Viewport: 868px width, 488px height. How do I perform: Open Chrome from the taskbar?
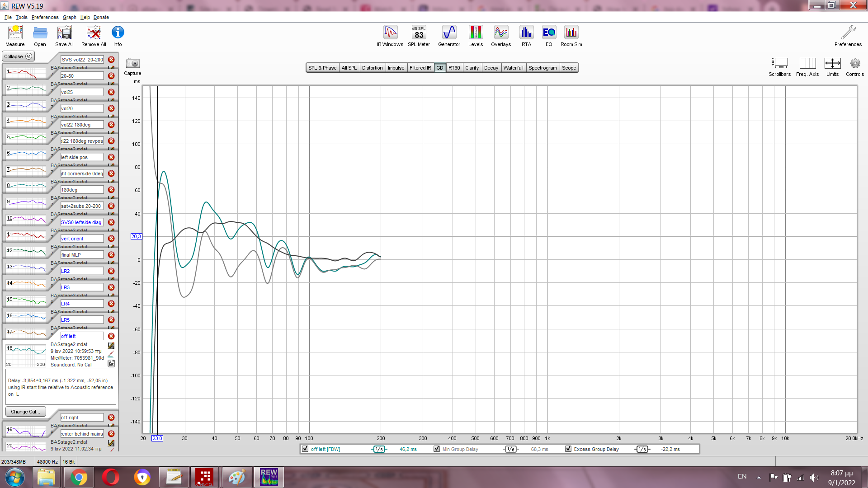pos(79,477)
